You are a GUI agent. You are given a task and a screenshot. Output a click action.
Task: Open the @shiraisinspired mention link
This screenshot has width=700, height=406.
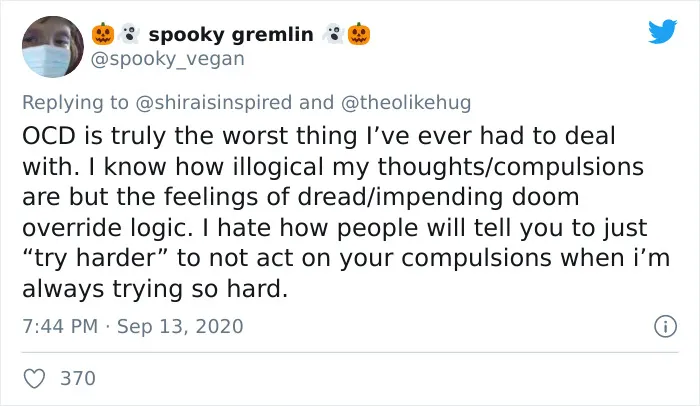[x=213, y=102]
